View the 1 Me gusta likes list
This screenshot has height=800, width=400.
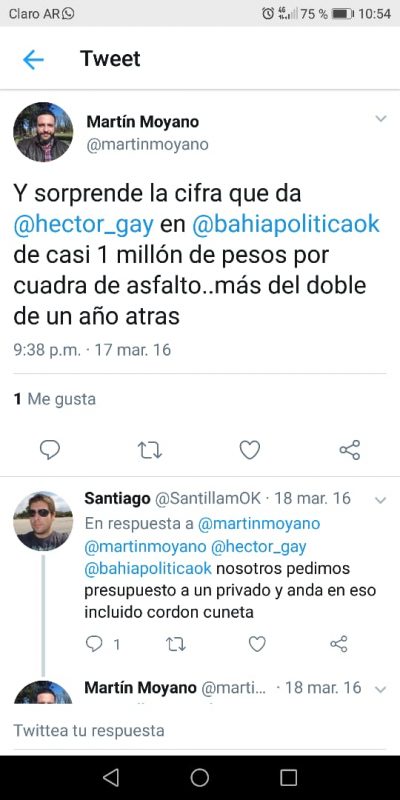55,399
